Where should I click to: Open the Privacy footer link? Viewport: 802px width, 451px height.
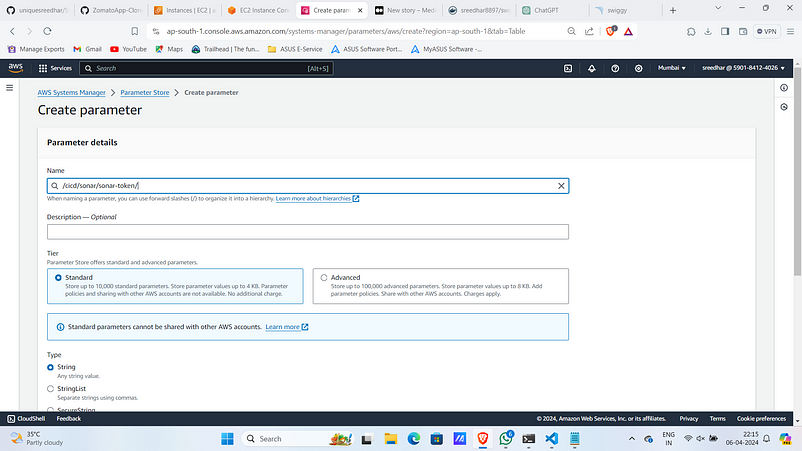tap(688, 418)
